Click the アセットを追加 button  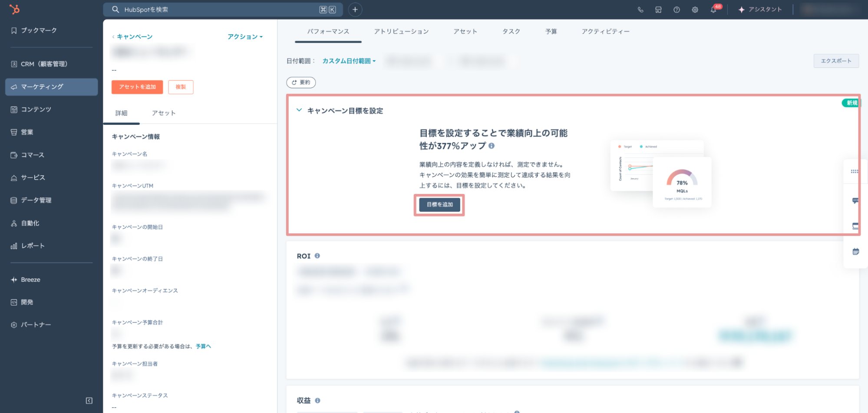(x=137, y=87)
